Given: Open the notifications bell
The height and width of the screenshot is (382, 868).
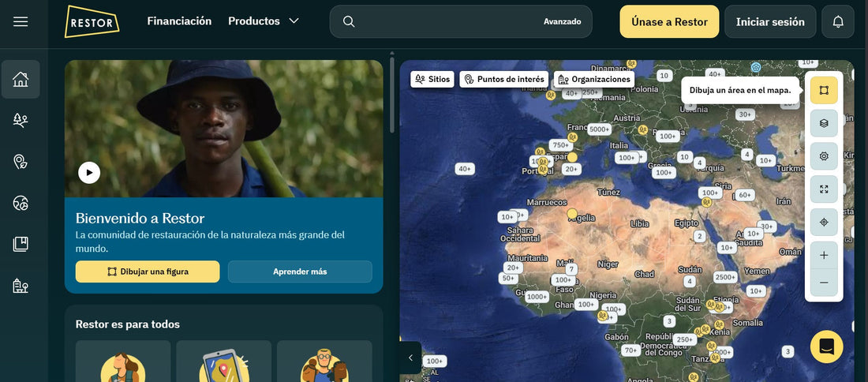Looking at the screenshot, I should coord(837,21).
